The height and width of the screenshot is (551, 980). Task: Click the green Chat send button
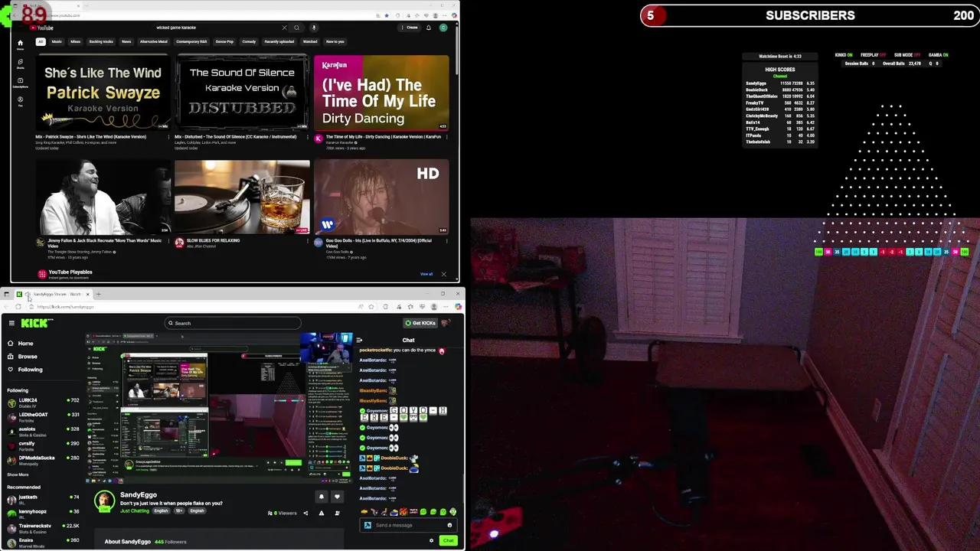pyautogui.click(x=449, y=540)
